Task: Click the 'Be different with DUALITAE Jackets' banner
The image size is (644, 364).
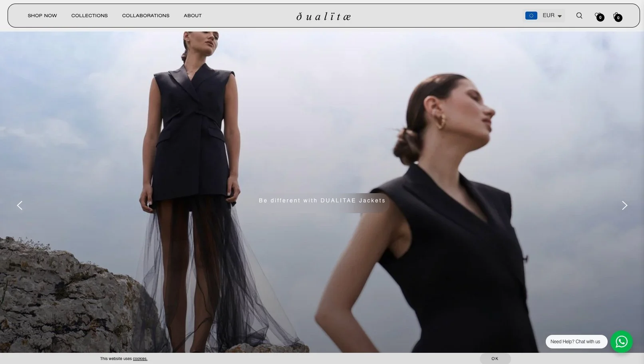Action: point(322,200)
